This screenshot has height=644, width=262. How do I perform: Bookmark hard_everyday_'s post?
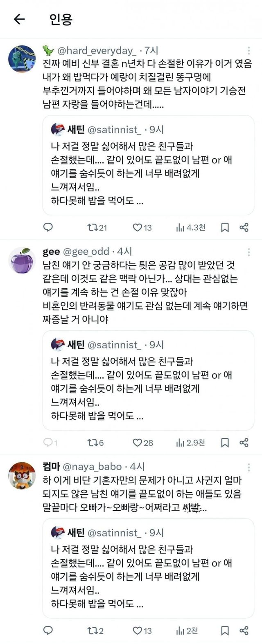(x=225, y=227)
